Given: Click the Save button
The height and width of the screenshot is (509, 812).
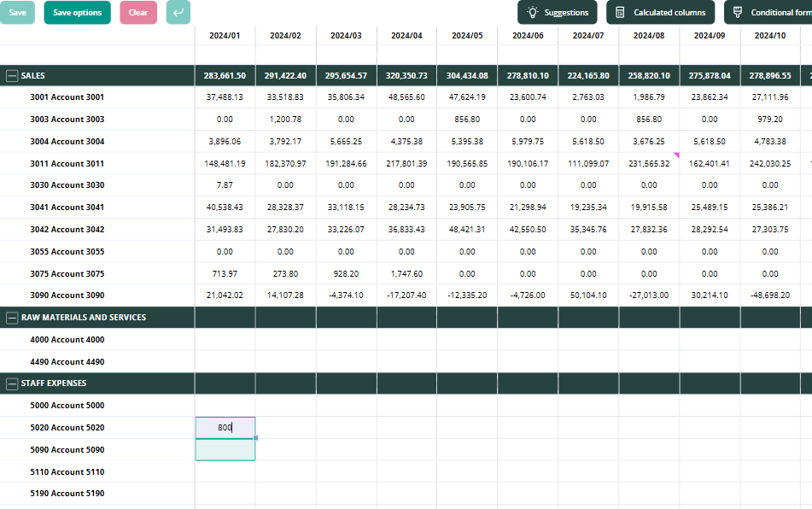Looking at the screenshot, I should [17, 13].
